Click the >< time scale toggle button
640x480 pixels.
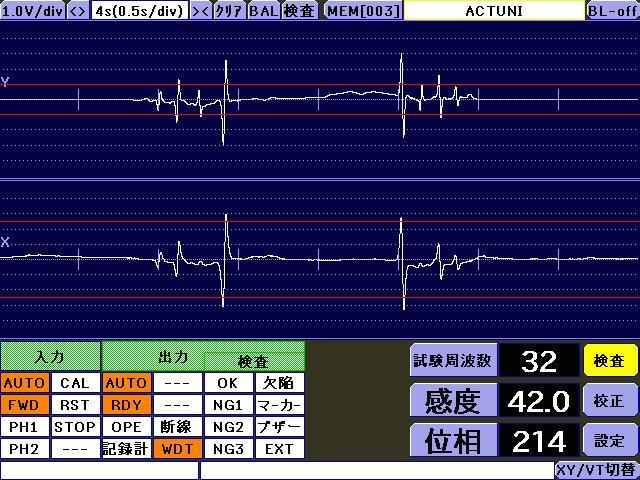(201, 10)
